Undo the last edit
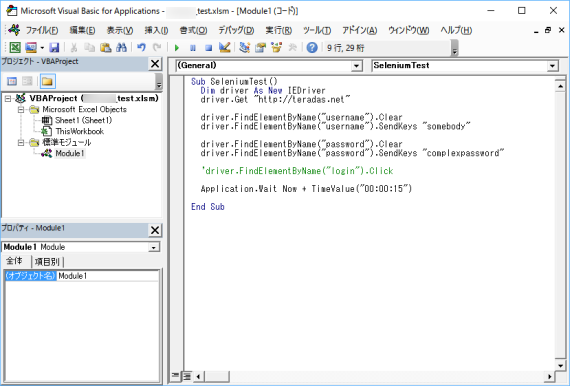Image resolution: width=570 pixels, height=386 pixels. pyautogui.click(x=141, y=48)
